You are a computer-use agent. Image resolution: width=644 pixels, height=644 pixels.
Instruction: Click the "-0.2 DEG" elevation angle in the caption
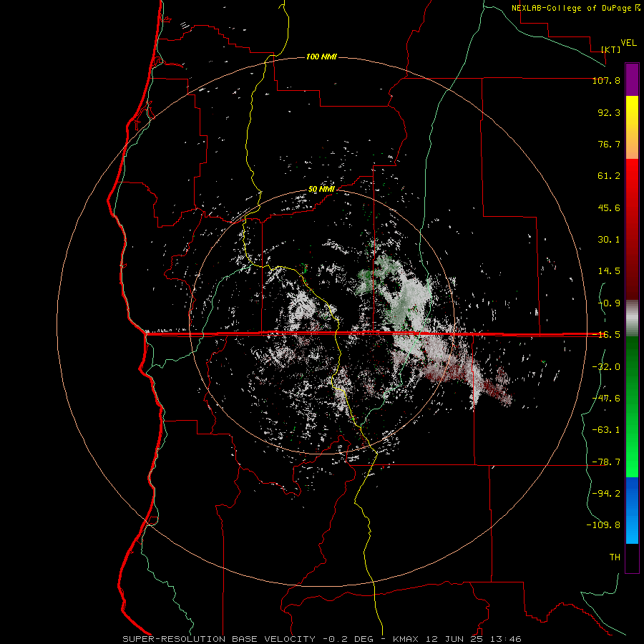(x=348, y=639)
